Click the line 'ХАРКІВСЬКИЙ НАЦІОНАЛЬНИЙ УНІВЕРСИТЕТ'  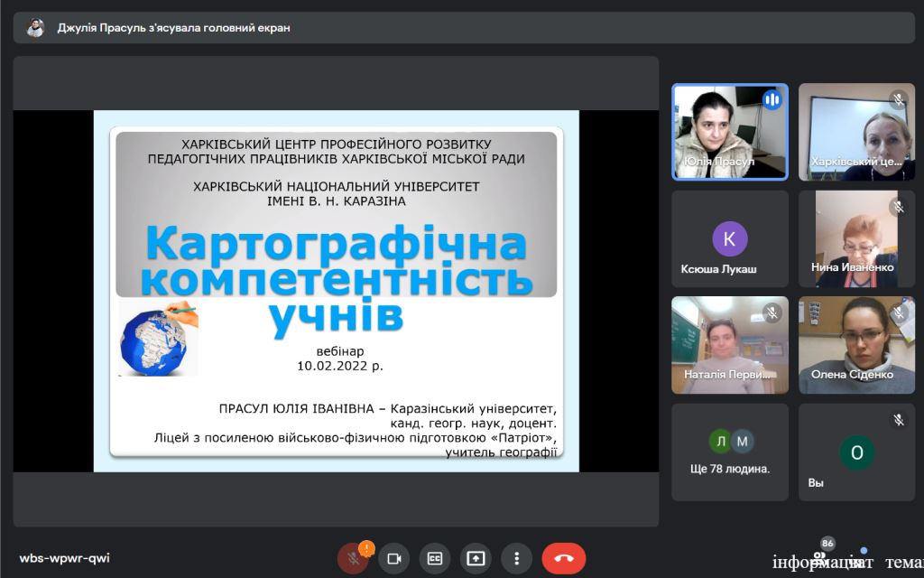337,187
